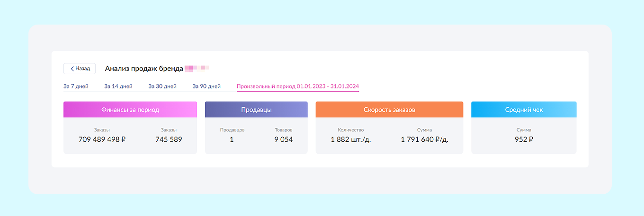Click the 952 ₽ average check value
644x216 pixels.
coord(524,139)
